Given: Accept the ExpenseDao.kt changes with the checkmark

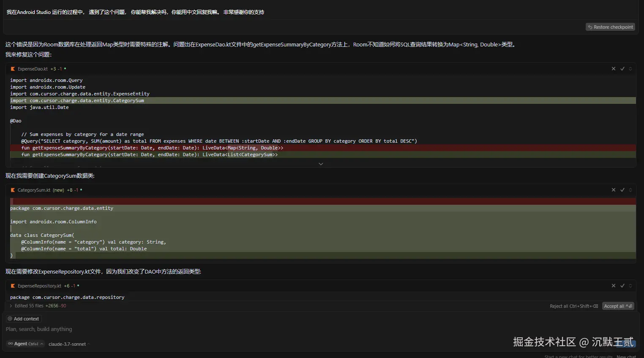Looking at the screenshot, I should click(622, 69).
